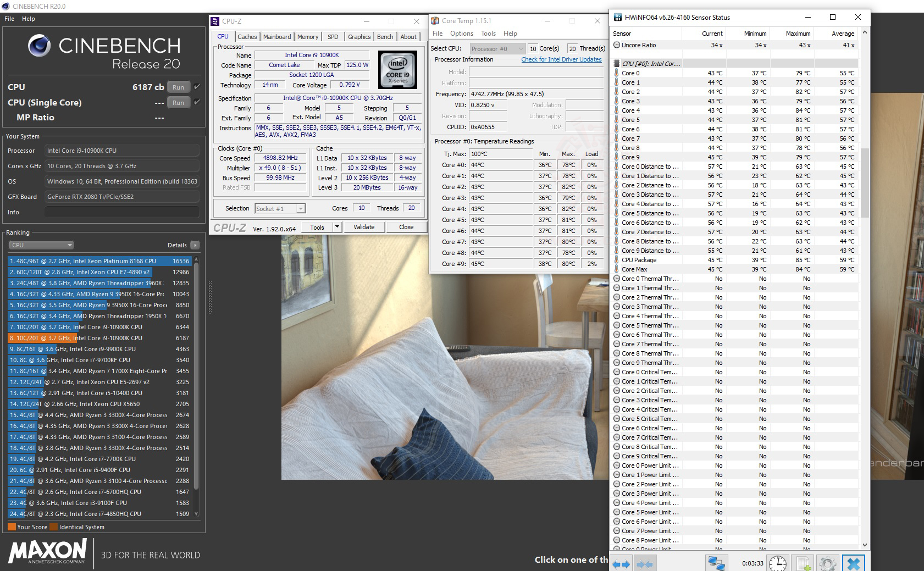924x571 pixels.
Task: Click the Uncore Ratio sensor icon in HWiNFO
Action: [617, 45]
